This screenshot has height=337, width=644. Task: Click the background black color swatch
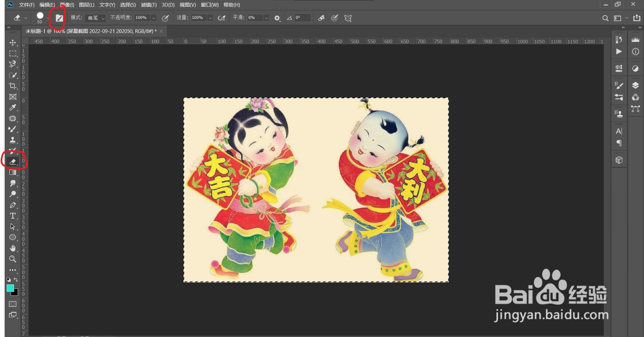pos(16,294)
